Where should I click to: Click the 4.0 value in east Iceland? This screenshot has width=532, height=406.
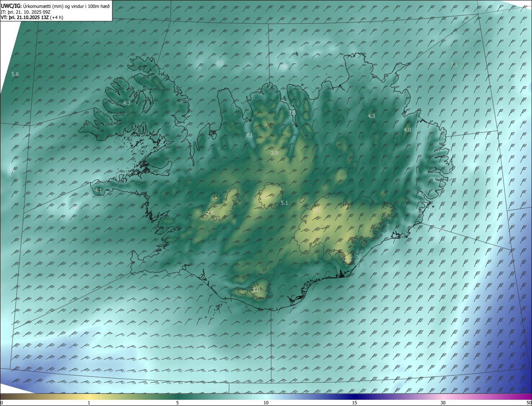click(x=407, y=130)
